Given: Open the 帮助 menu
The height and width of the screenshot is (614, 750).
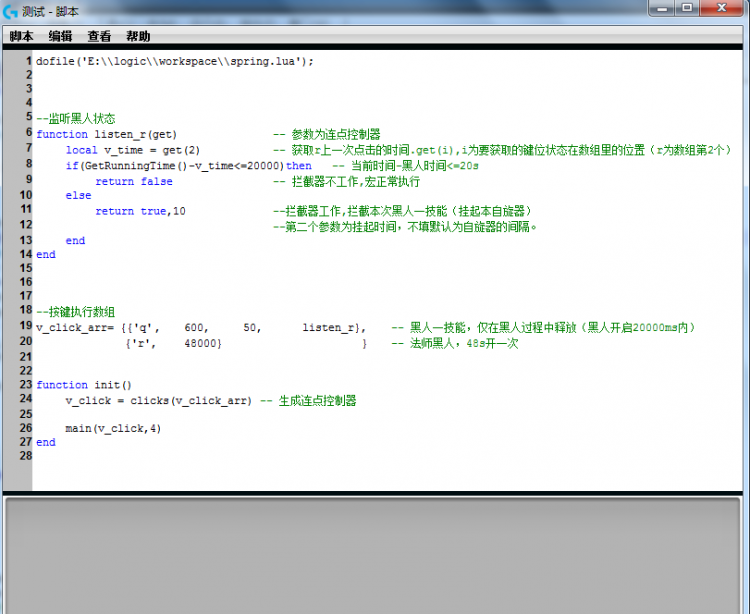Looking at the screenshot, I should [138, 36].
